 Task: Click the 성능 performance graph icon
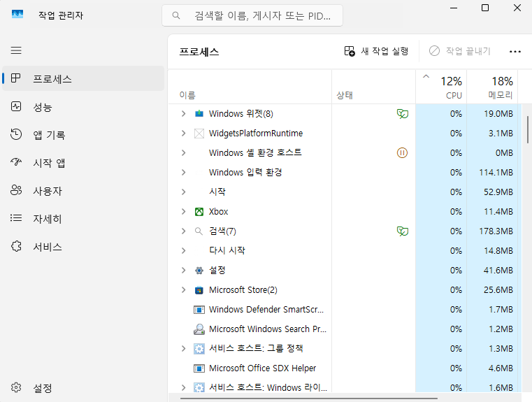click(x=16, y=106)
